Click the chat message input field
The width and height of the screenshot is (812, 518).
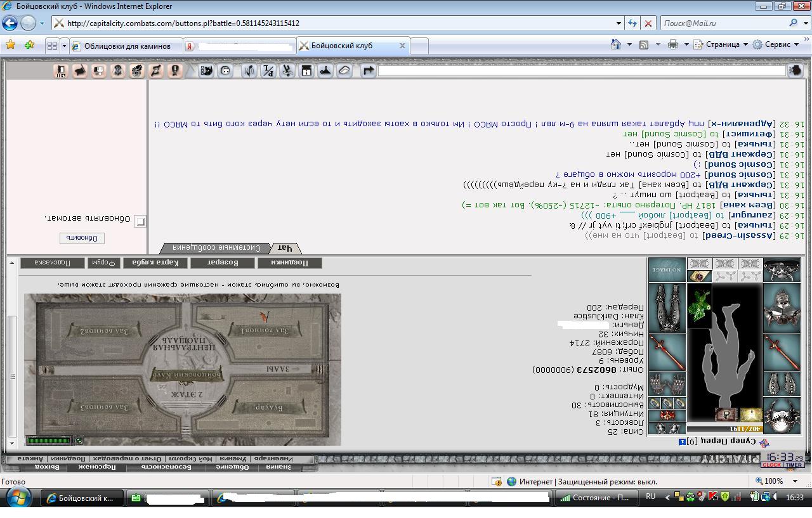click(582, 70)
